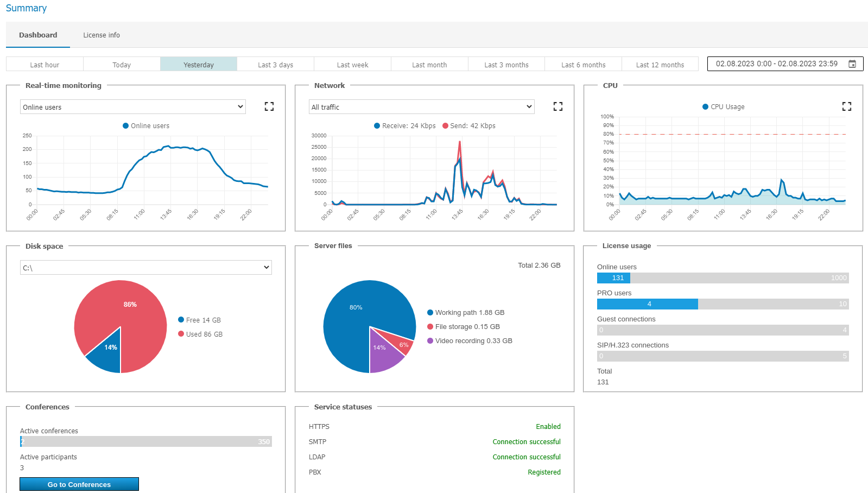Expand Real-time monitoring chart to fullscreen
This screenshot has height=493, width=868.
(269, 106)
